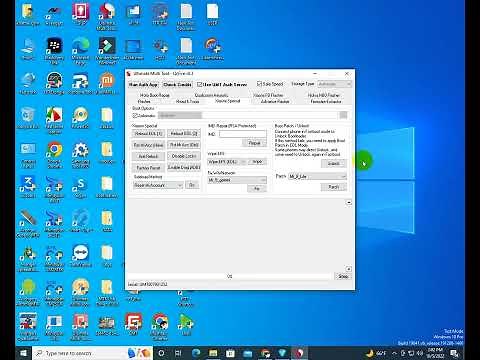This screenshot has width=480, height=360.
Task: Toggle the Safe Speed checkbox
Action: coord(259,84)
